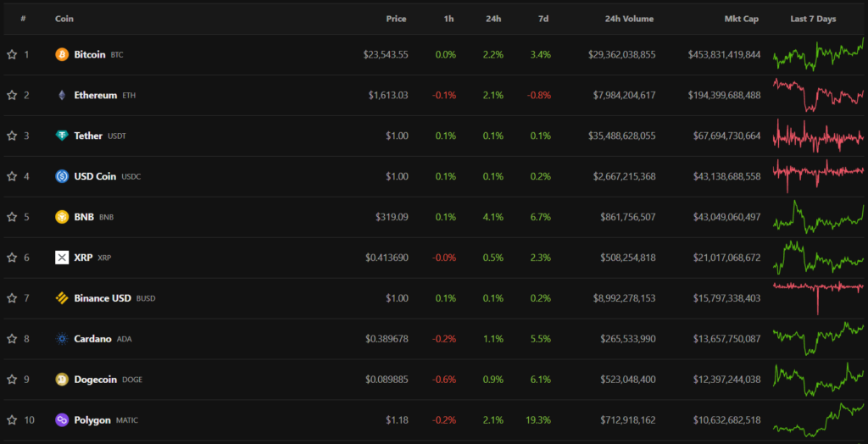Open Tether's 7-day sparkline chart

coord(819,136)
